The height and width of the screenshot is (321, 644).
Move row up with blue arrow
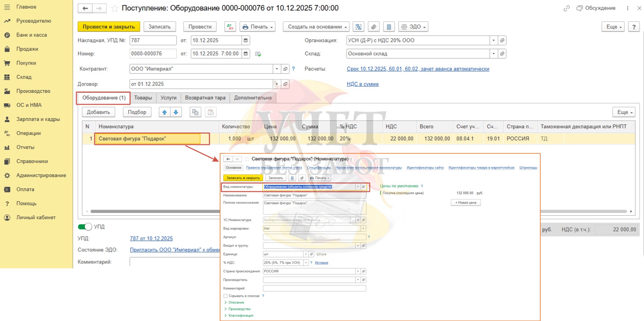tap(164, 112)
